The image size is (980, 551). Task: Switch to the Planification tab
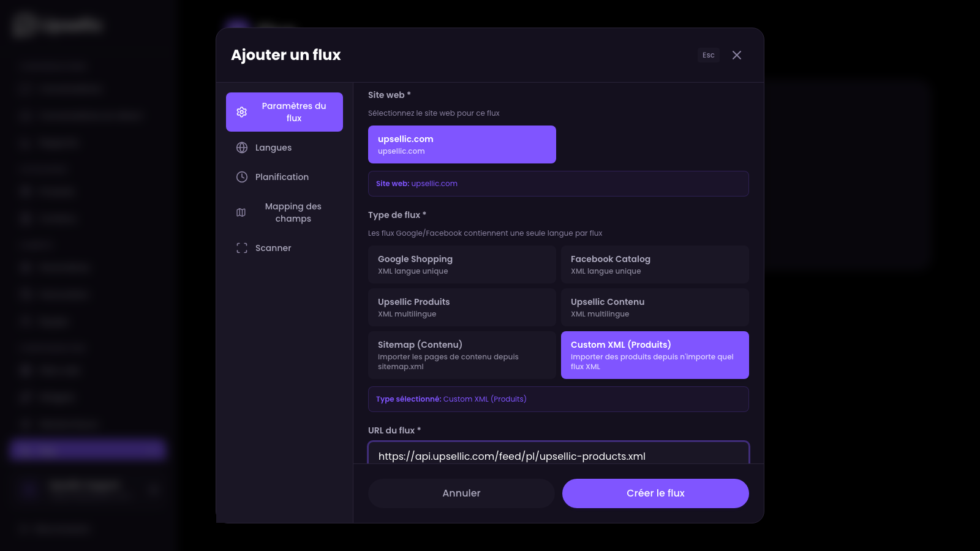click(x=282, y=177)
